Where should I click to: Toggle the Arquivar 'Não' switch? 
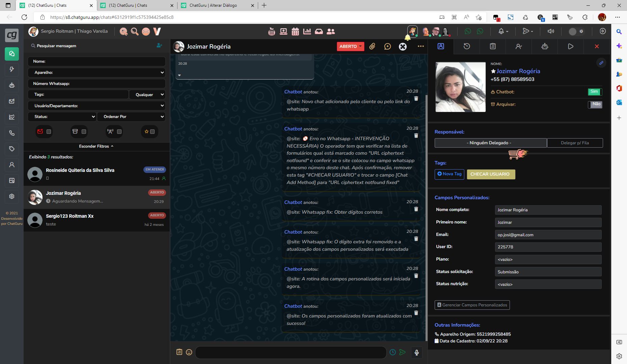point(595,104)
